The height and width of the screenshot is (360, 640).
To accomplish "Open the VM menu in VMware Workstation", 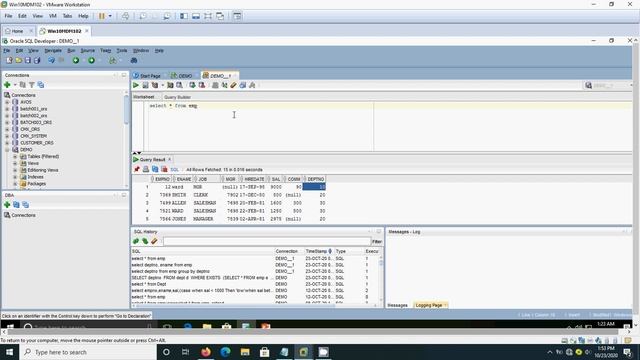I will tap(53, 16).
